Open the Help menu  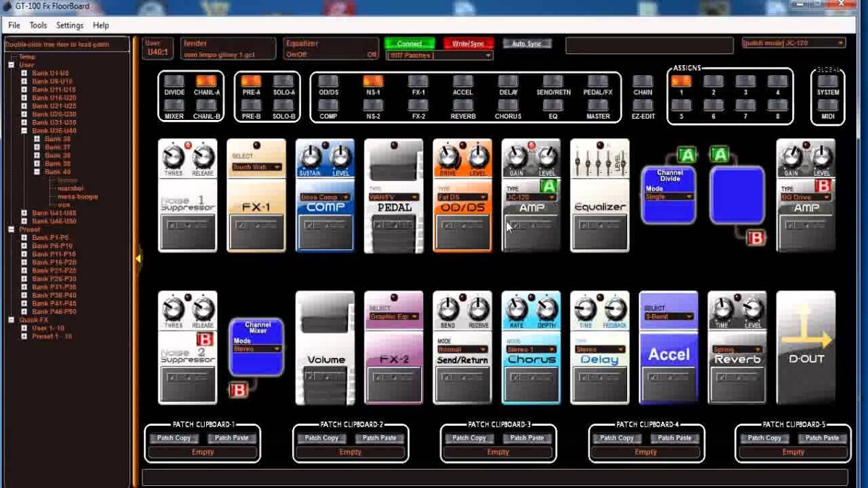coord(101,25)
